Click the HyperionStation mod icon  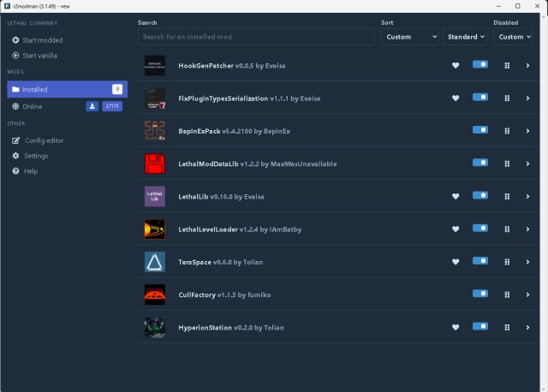(x=155, y=327)
